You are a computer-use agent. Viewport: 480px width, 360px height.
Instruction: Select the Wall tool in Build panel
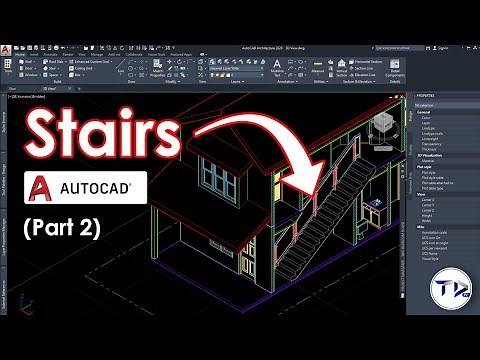[x=26, y=62]
